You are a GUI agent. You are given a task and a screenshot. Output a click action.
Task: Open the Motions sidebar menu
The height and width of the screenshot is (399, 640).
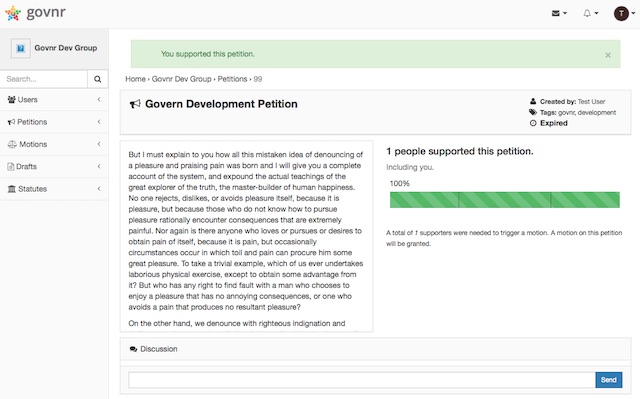[x=54, y=144]
